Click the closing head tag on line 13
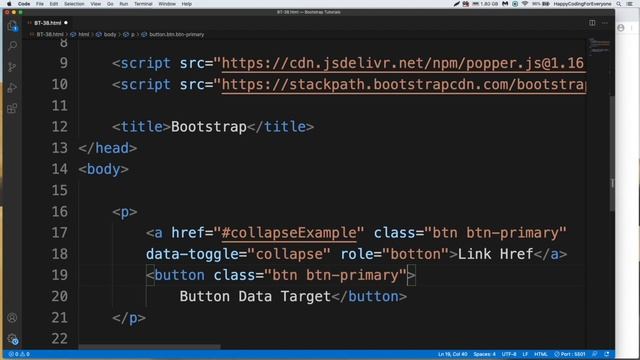Viewport: 640px width, 360px height. (x=107, y=148)
